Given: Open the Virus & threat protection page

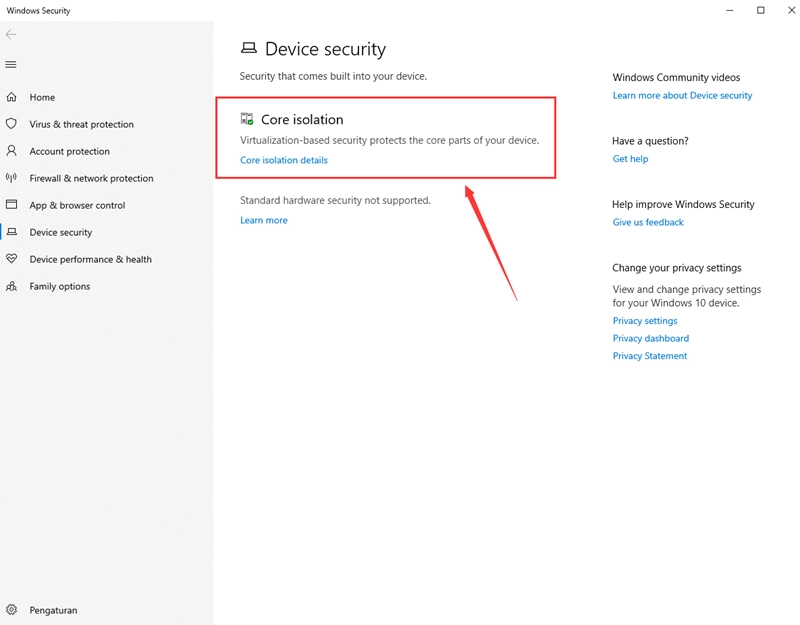Looking at the screenshot, I should point(82,124).
